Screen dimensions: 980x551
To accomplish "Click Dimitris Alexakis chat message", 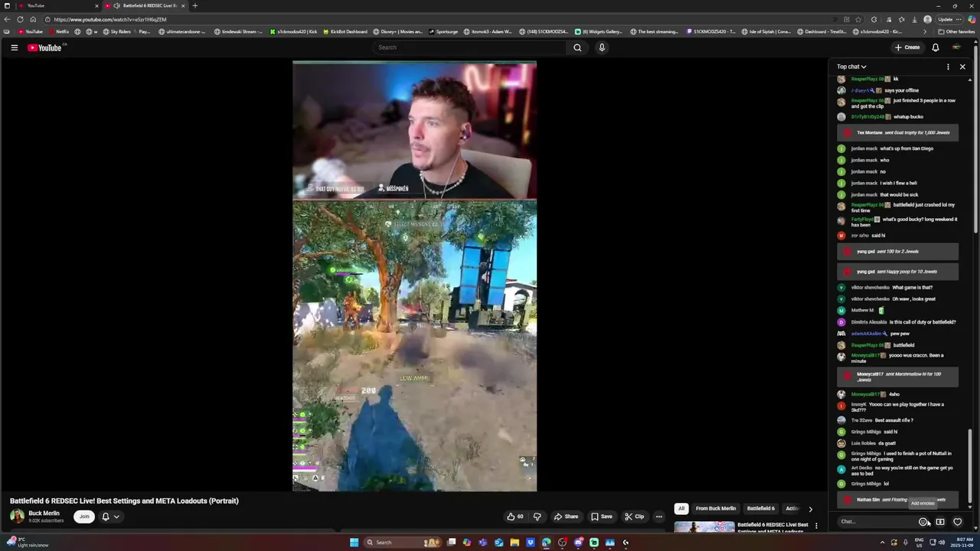I will click(x=897, y=322).
